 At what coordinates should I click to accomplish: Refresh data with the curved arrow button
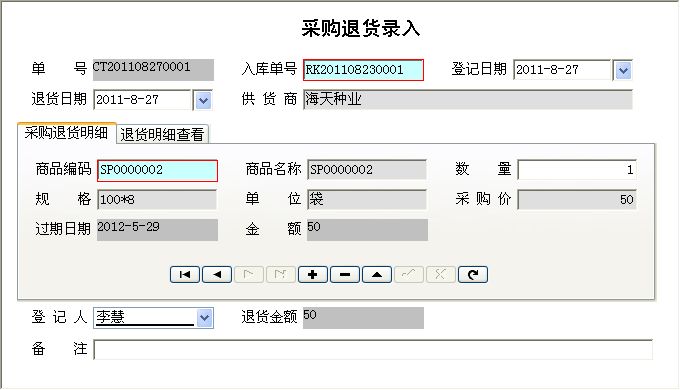tap(473, 275)
